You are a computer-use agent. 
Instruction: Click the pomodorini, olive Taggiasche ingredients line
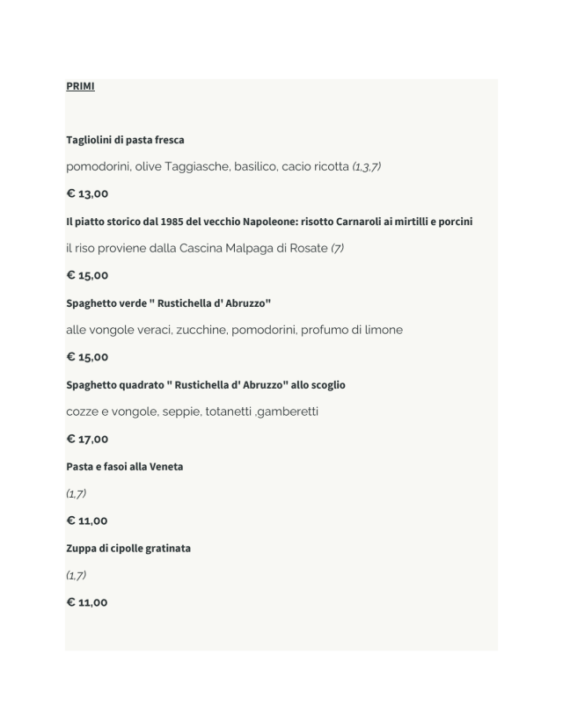207,166
